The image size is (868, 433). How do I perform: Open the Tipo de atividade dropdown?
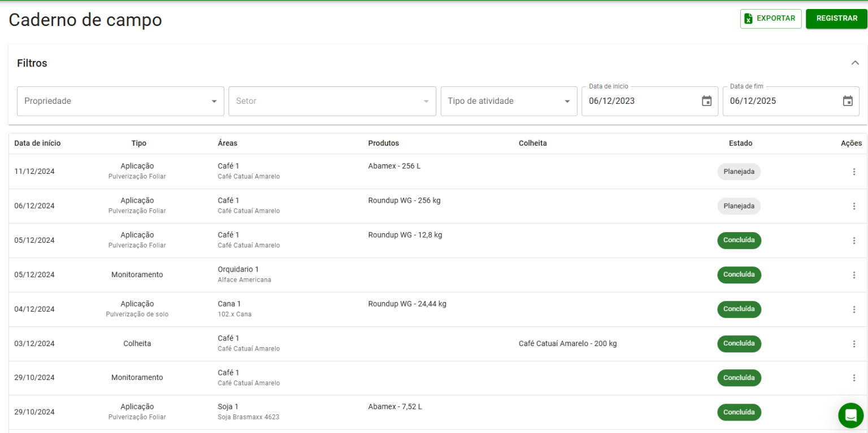509,101
